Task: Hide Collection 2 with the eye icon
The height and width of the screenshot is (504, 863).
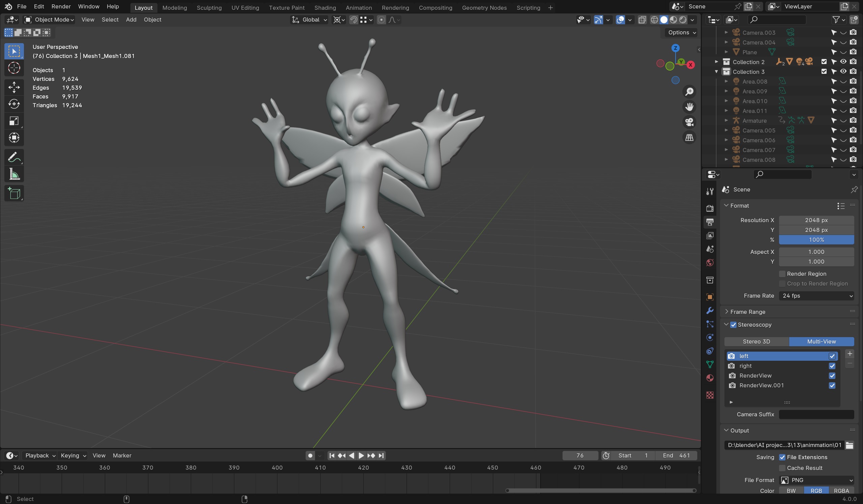Action: click(x=843, y=62)
